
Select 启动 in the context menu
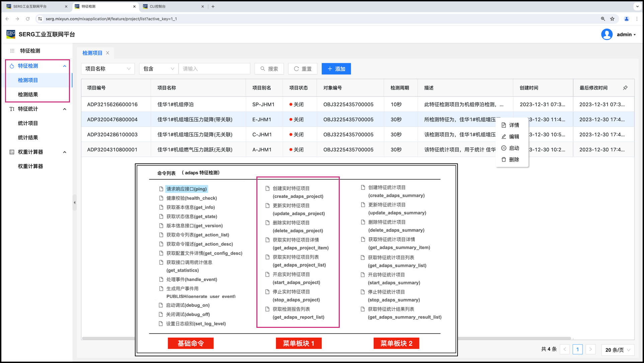(514, 148)
